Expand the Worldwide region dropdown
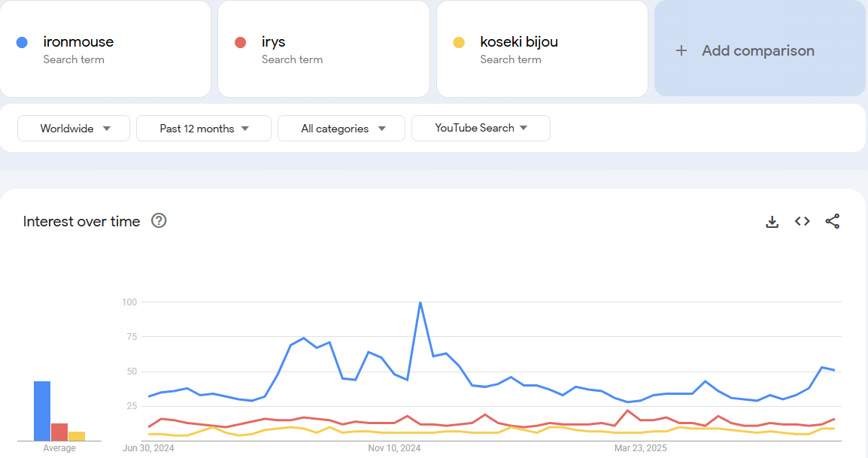The image size is (868, 458). click(74, 129)
